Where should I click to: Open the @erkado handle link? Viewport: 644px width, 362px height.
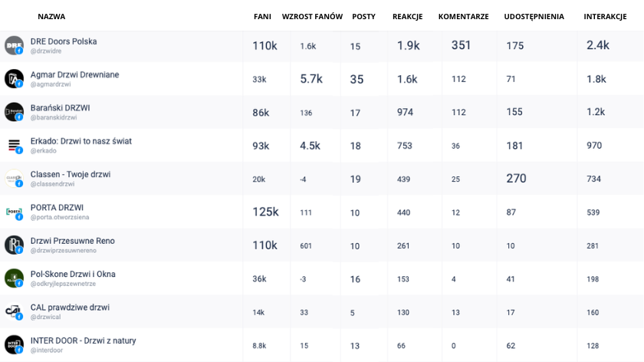coord(44,150)
